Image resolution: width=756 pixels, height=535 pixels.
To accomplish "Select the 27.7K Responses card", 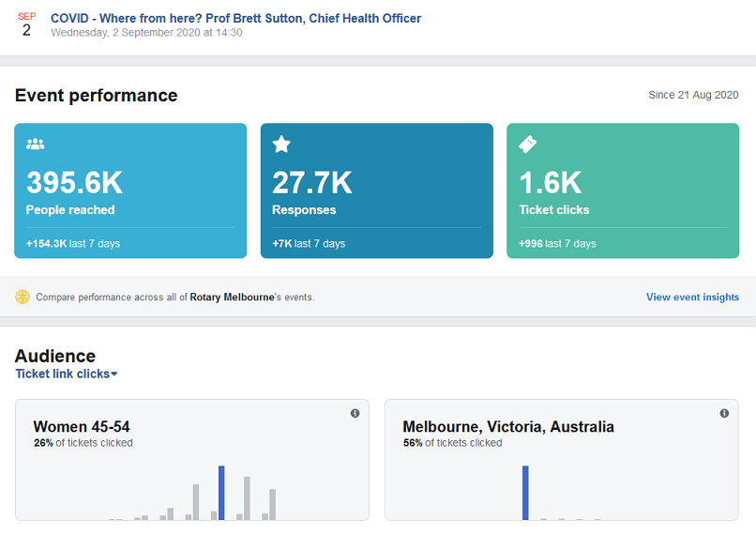I will pyautogui.click(x=376, y=191).
